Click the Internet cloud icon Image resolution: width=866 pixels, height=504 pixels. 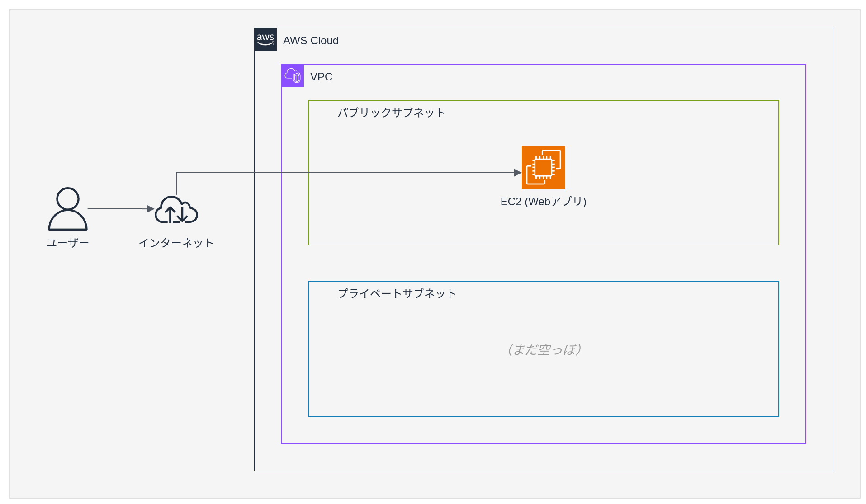pos(176,210)
